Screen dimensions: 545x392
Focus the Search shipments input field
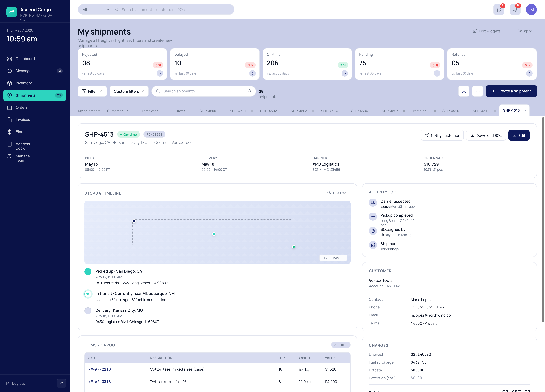(204, 91)
